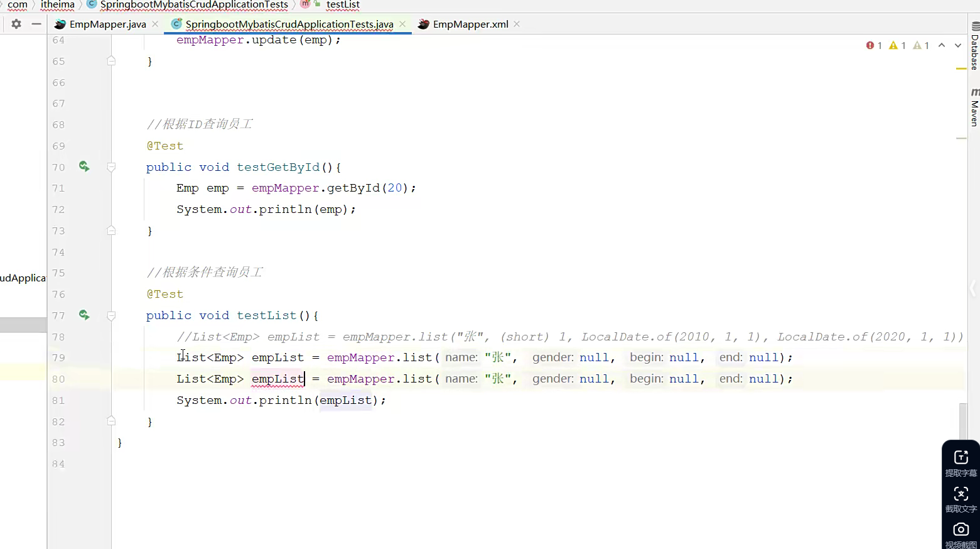The width and height of the screenshot is (980, 549).
Task: Click line number 80 in the gutter
Action: pyautogui.click(x=58, y=379)
